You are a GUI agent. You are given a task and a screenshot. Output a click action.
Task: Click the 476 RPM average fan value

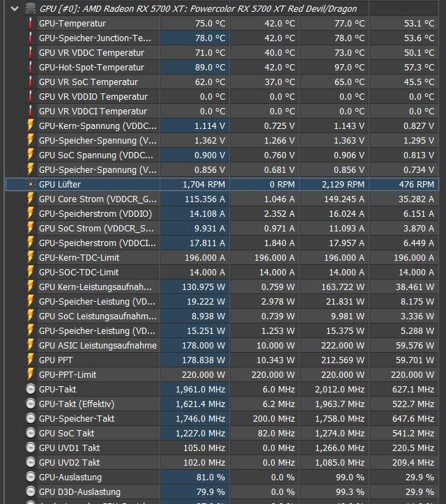[417, 185]
